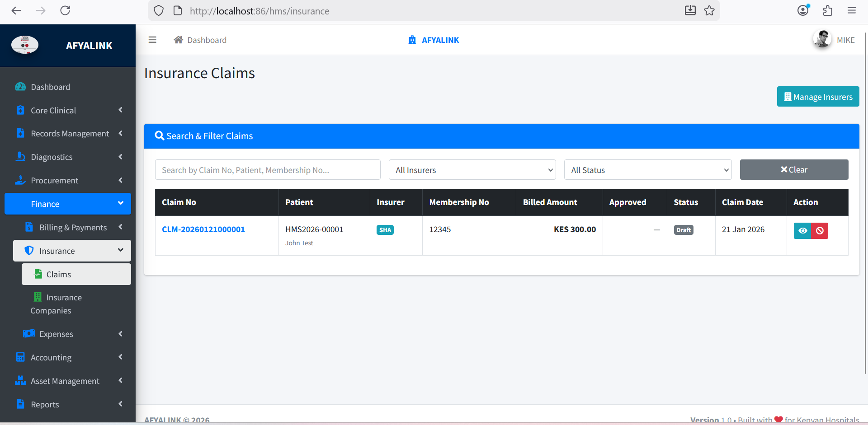This screenshot has width=868, height=425.
Task: Click the Dashboard home icon in top bar
Action: (x=178, y=40)
